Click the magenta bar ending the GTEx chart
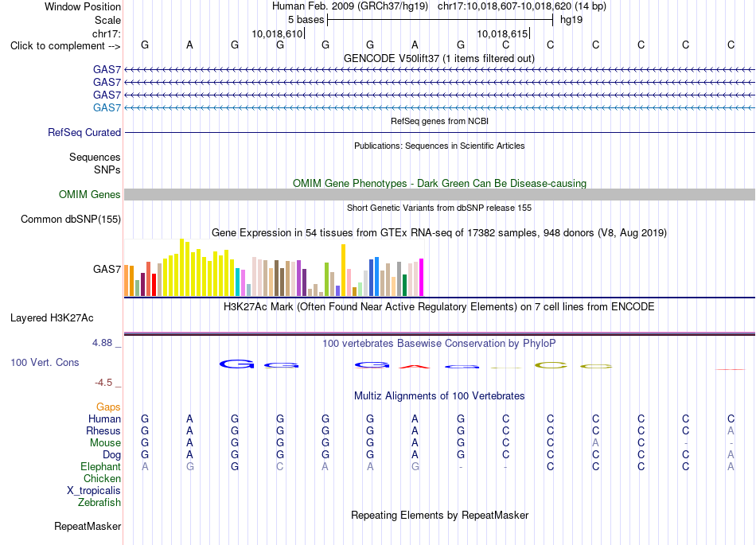 (422, 277)
